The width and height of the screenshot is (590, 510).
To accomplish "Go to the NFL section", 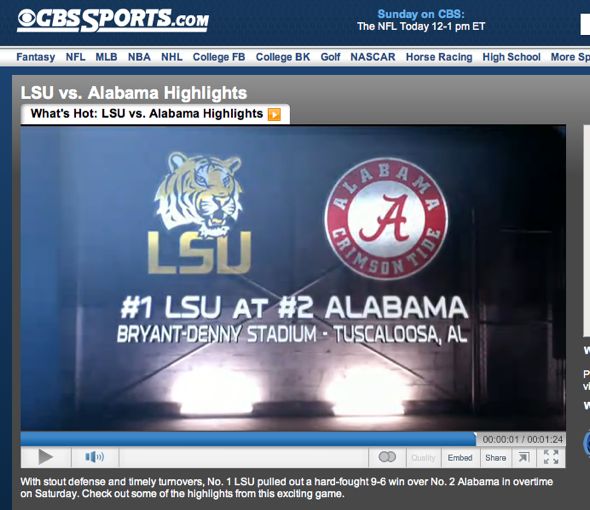I will [x=75, y=57].
